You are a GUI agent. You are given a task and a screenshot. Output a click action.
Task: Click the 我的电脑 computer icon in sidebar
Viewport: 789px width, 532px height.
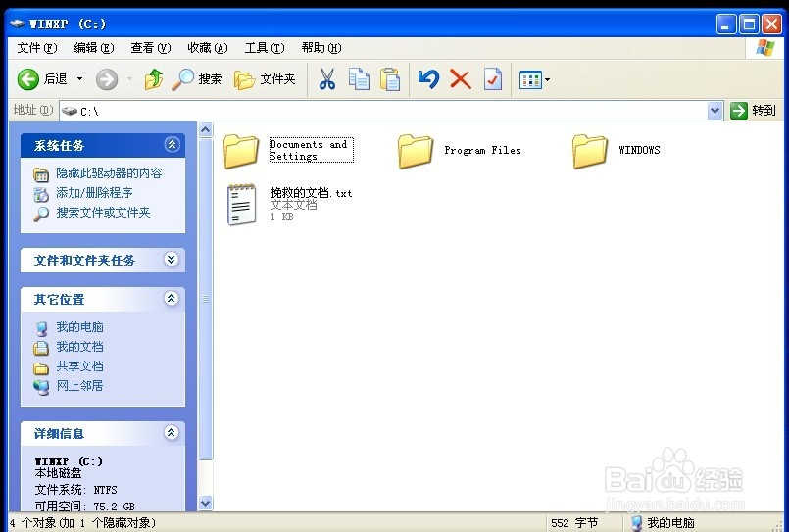[x=41, y=328]
